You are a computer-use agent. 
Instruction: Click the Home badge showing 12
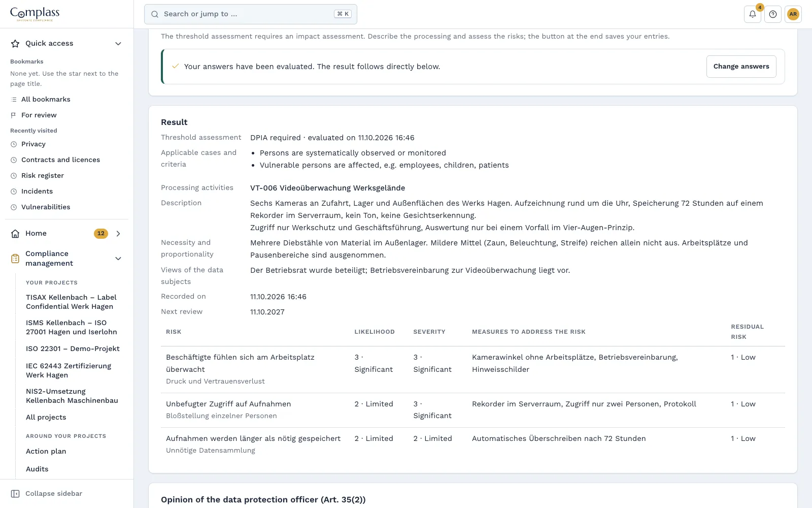(101, 234)
